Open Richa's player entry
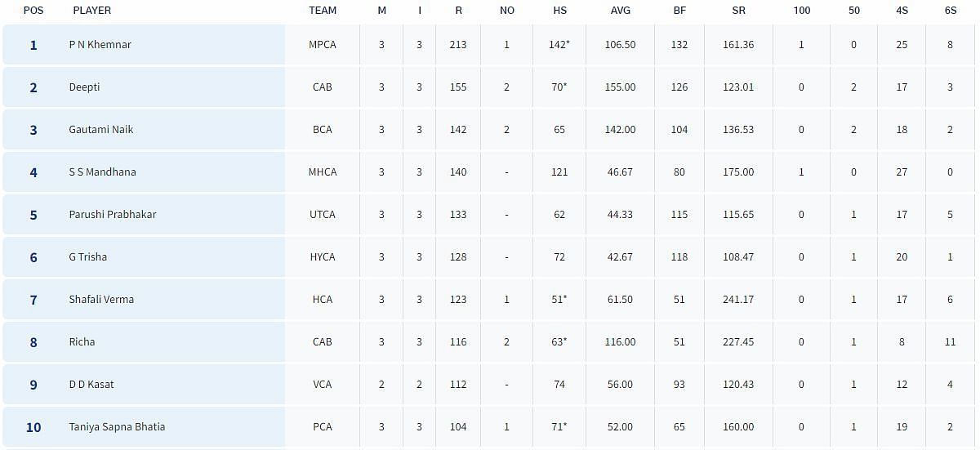The width and height of the screenshot is (980, 450). pos(82,342)
